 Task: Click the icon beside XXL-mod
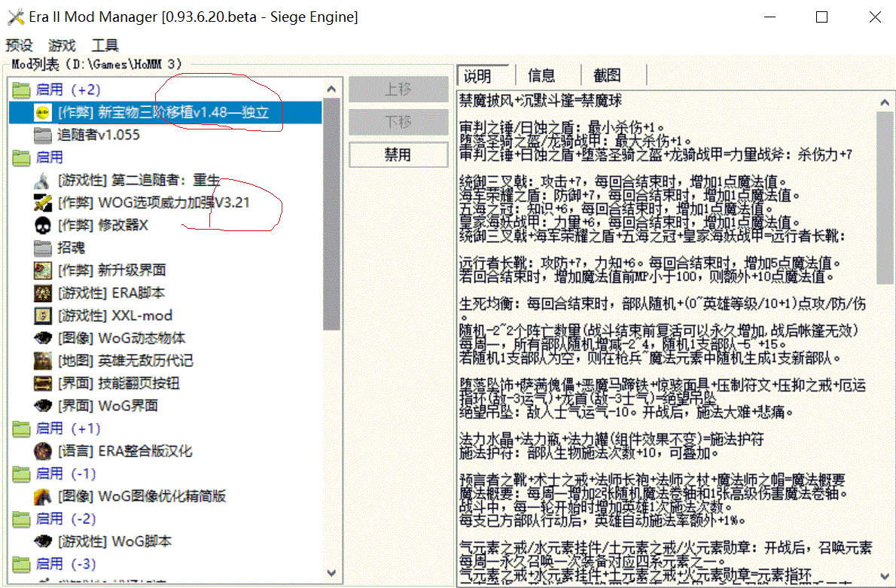43,316
